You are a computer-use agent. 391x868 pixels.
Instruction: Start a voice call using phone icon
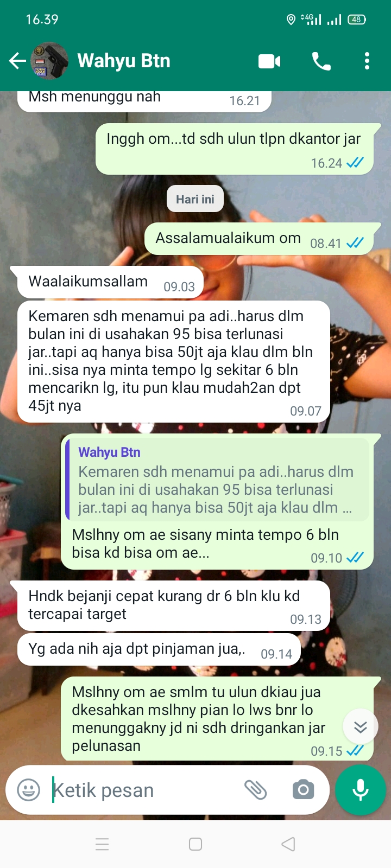[321, 61]
